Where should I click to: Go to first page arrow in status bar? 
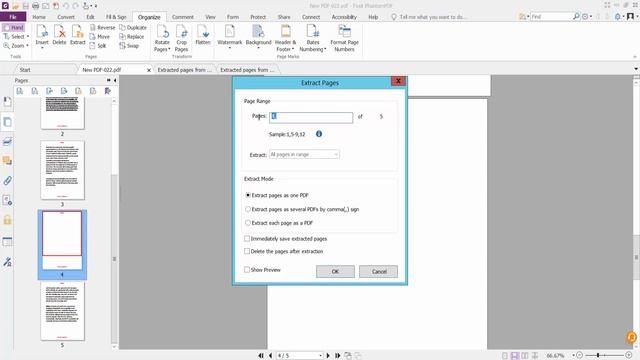click(261, 356)
